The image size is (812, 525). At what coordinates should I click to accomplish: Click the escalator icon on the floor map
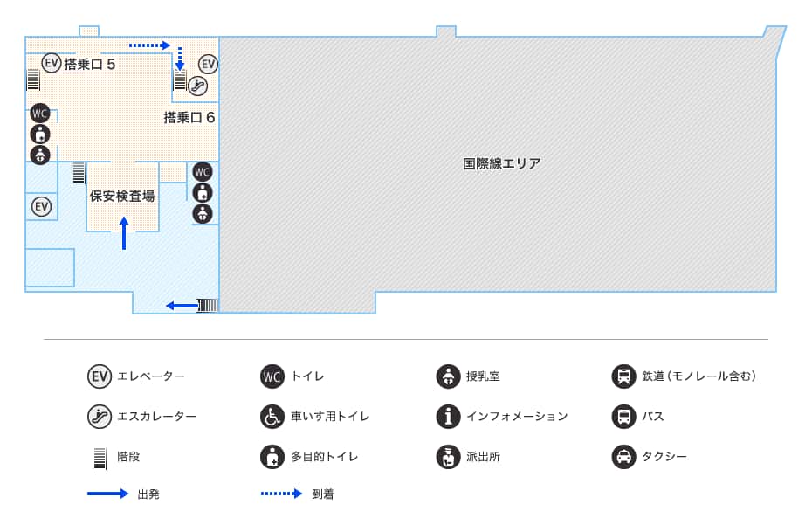click(198, 85)
